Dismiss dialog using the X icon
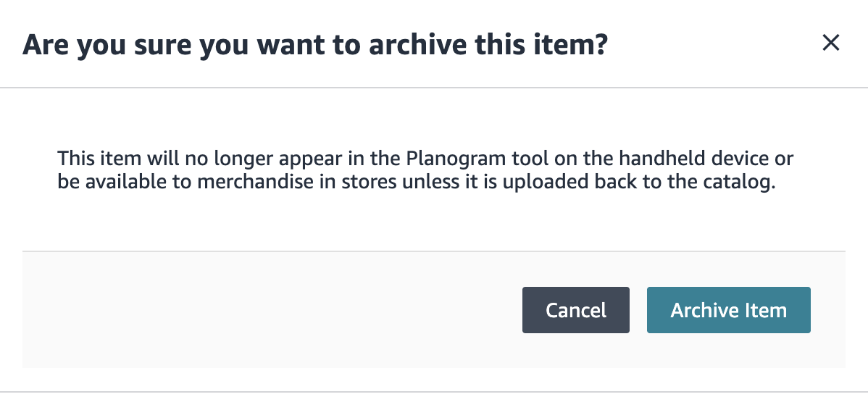 (830, 43)
